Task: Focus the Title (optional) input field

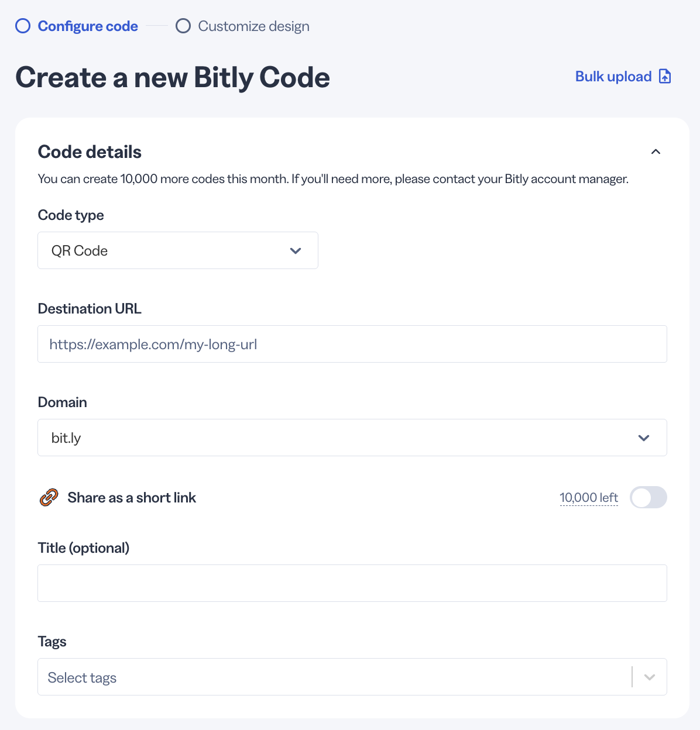Action: [x=352, y=583]
